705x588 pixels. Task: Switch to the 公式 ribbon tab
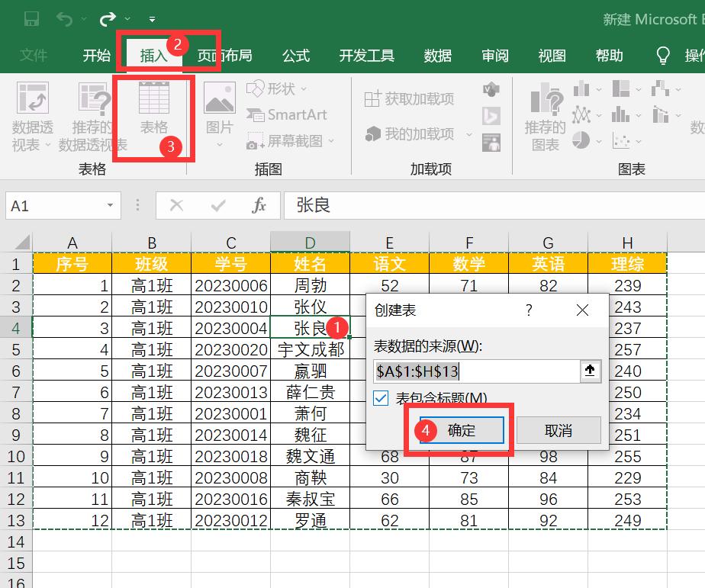point(296,56)
